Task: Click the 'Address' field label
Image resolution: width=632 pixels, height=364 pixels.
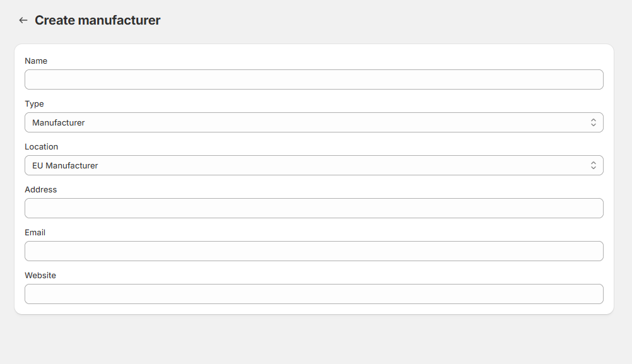Action: point(41,189)
